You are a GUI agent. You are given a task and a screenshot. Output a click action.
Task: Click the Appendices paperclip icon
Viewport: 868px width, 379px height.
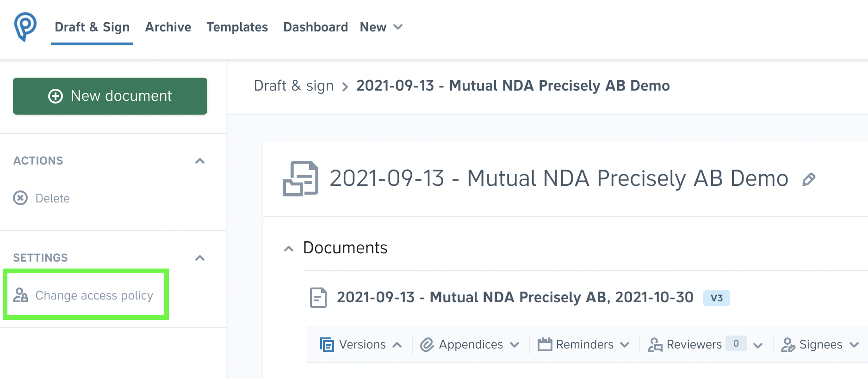tap(427, 344)
